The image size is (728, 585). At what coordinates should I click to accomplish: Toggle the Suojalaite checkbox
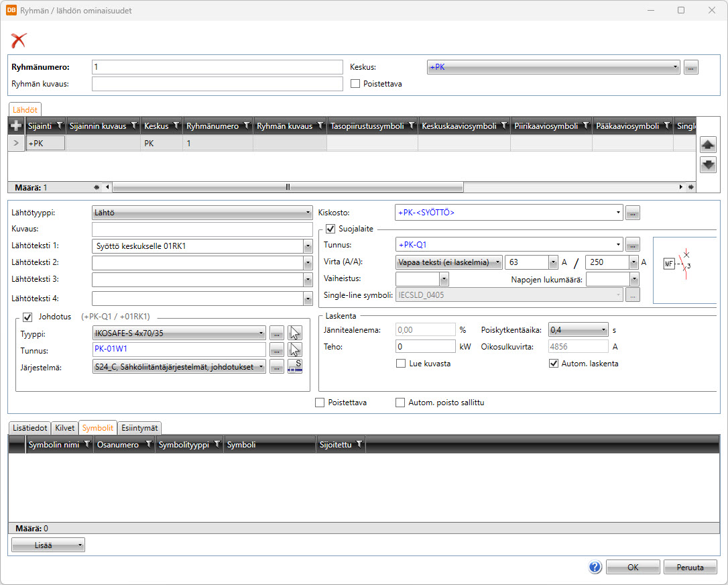pos(330,229)
